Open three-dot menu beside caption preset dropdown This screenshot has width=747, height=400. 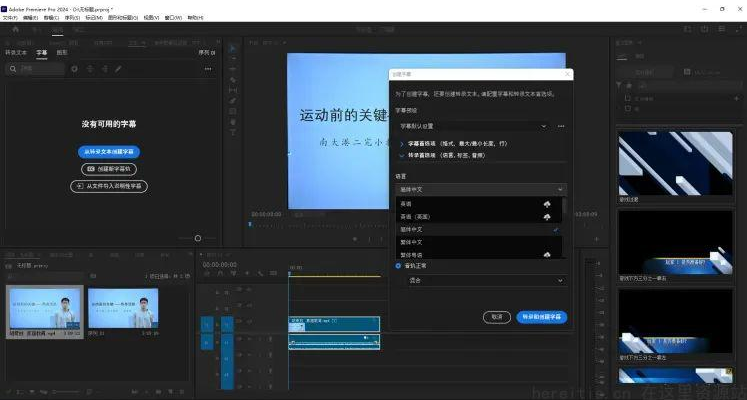tap(561, 126)
